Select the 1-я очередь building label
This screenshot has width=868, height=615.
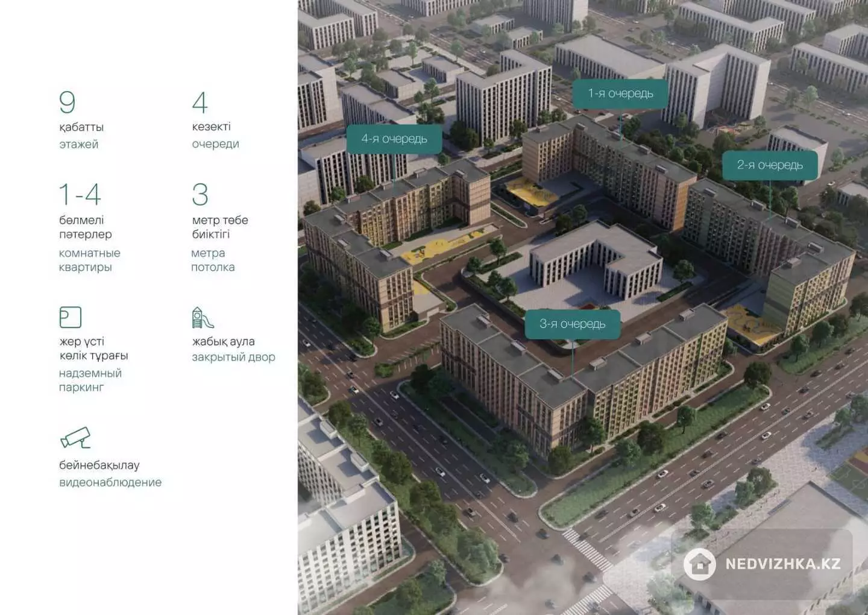click(x=620, y=94)
